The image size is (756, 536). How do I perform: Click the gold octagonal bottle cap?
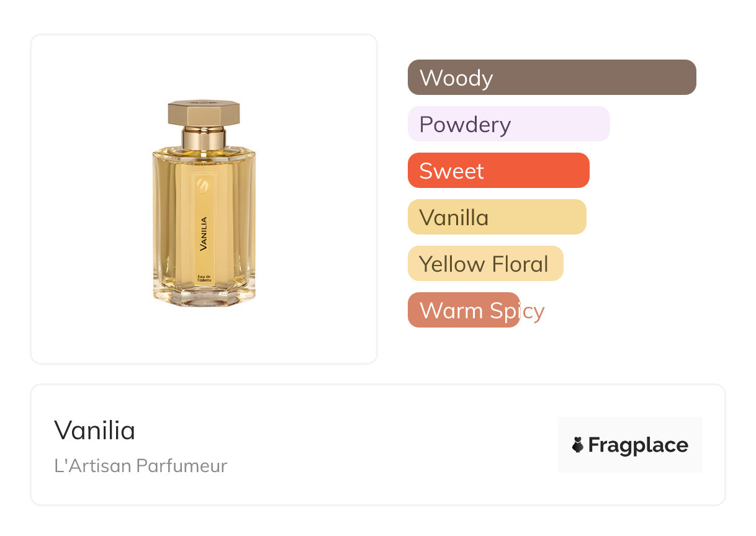(x=204, y=113)
